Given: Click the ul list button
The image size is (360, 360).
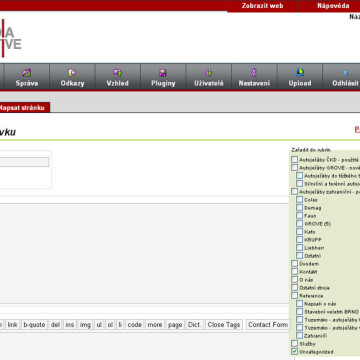Looking at the screenshot, I should (99, 325).
